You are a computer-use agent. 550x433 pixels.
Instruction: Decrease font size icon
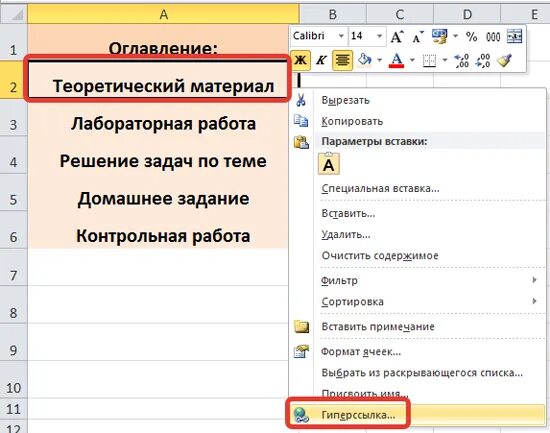coord(418,36)
